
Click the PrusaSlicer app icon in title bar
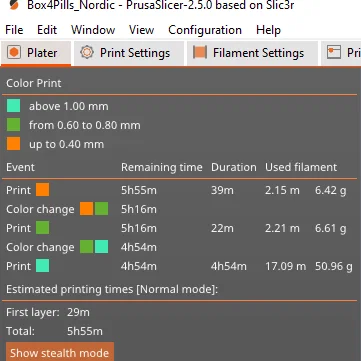tap(14, 5)
